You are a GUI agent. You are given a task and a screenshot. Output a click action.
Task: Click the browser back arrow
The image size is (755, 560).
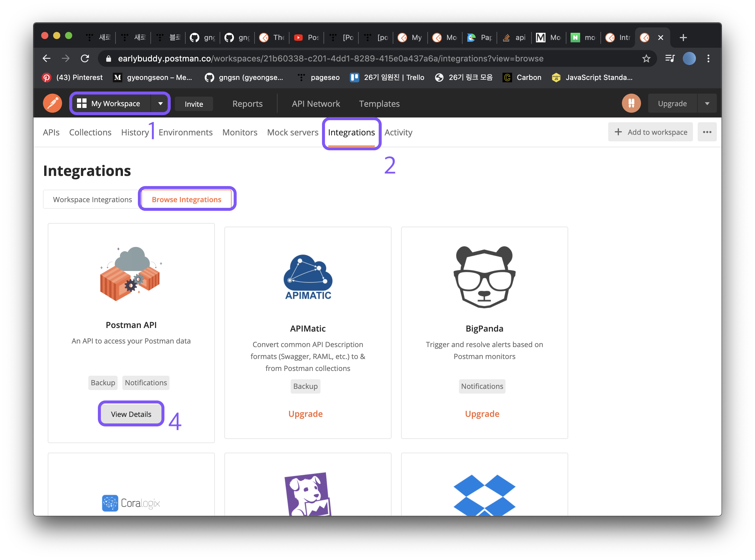coord(47,58)
